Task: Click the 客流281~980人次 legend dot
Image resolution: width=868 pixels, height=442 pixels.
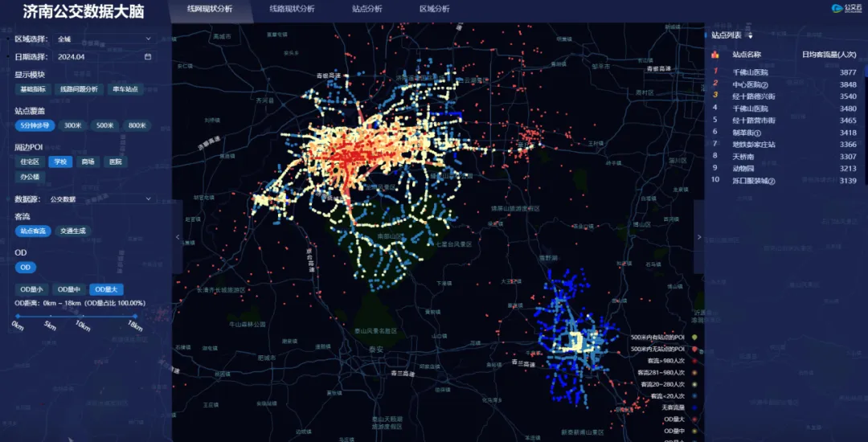Action: [x=694, y=373]
